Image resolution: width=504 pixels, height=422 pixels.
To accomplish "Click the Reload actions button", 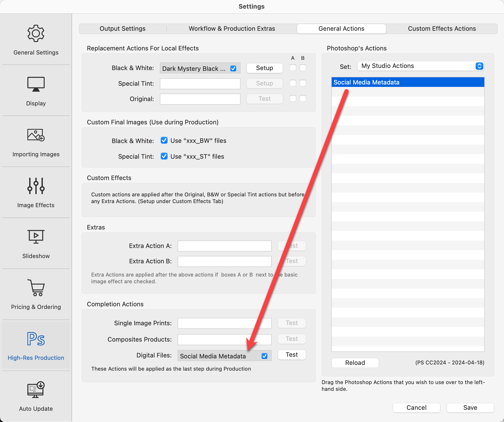I will (x=355, y=363).
